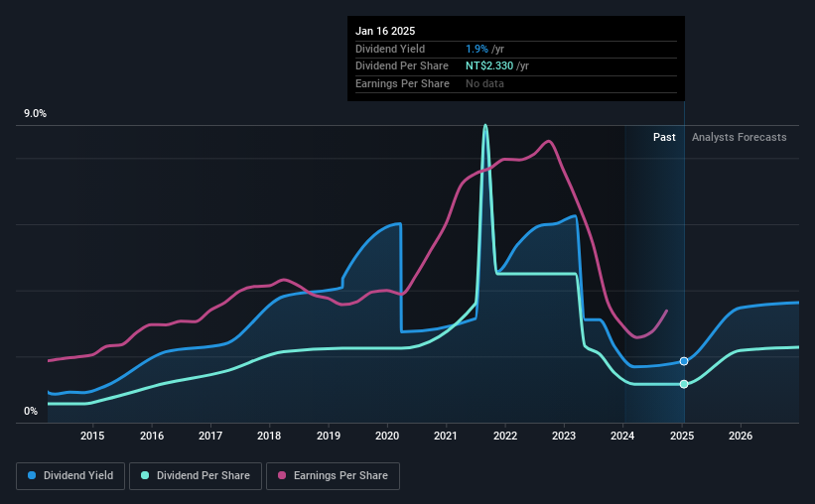The width and height of the screenshot is (815, 504).
Task: Click the 0% y-axis label
Action: click(31, 411)
